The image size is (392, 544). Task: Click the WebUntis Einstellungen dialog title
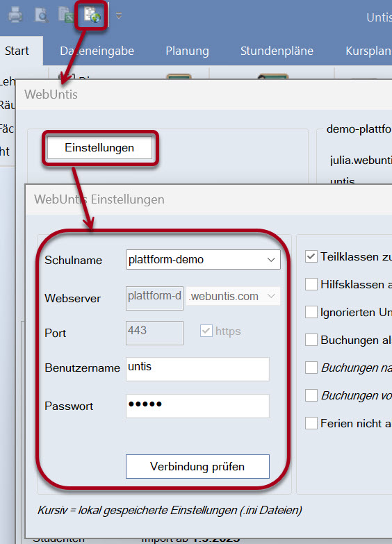pyautogui.click(x=99, y=199)
